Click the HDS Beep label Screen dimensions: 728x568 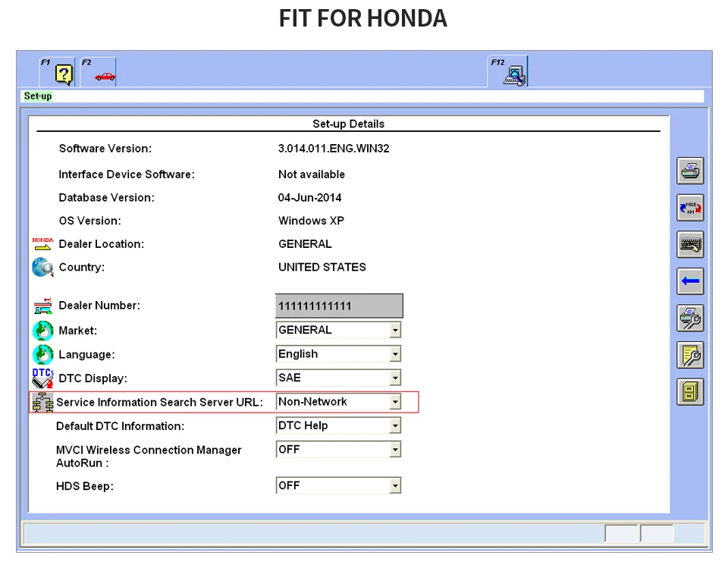[84, 486]
